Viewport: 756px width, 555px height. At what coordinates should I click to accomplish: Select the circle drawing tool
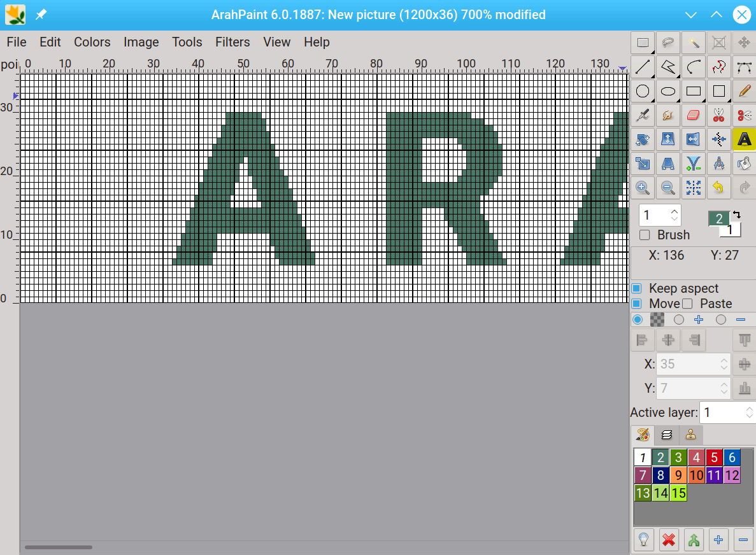click(x=643, y=91)
